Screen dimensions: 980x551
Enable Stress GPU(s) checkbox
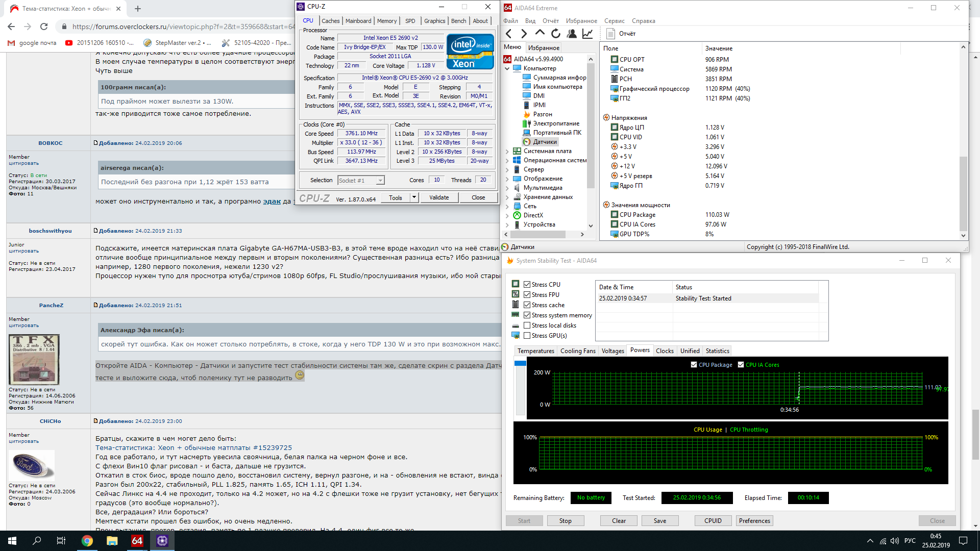[527, 336]
